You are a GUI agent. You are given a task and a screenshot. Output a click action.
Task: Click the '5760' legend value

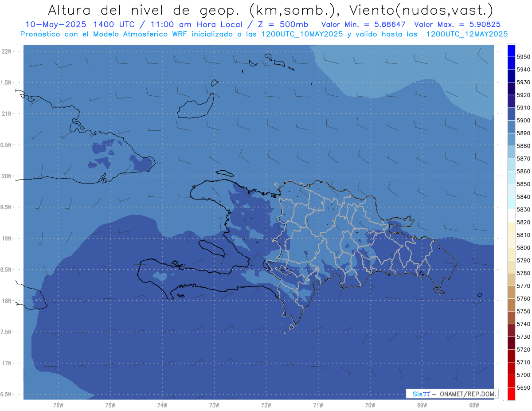coord(524,299)
